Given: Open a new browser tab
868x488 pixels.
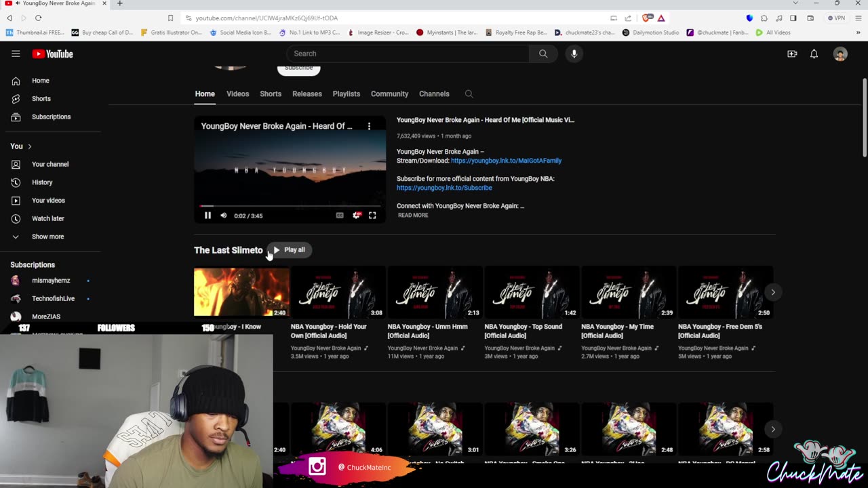Looking at the screenshot, I should tap(119, 3).
